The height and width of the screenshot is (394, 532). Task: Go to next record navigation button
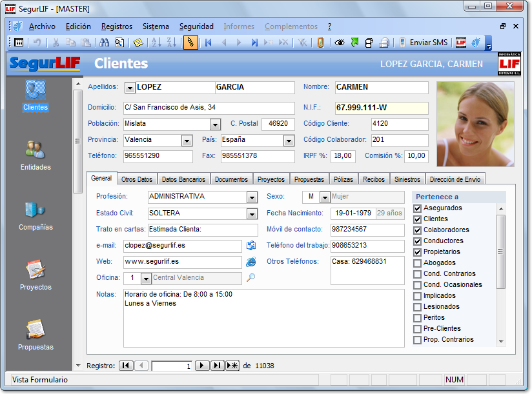pyautogui.click(x=201, y=366)
